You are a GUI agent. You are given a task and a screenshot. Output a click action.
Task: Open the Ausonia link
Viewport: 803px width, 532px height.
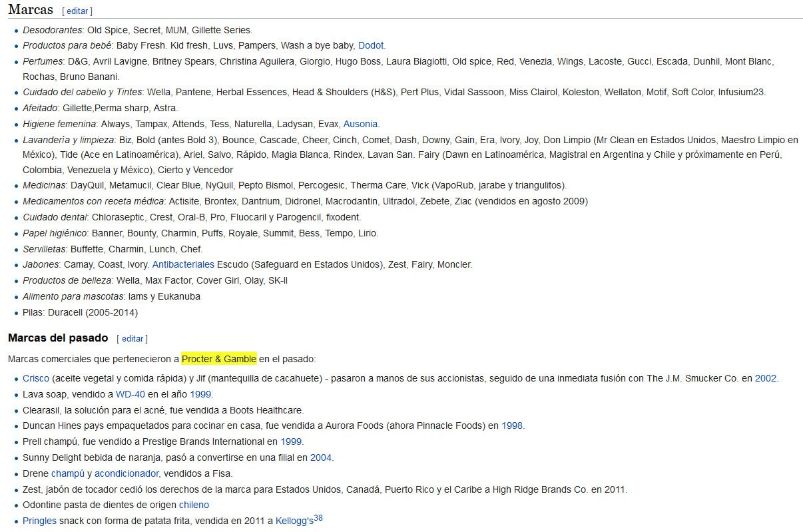click(360, 124)
